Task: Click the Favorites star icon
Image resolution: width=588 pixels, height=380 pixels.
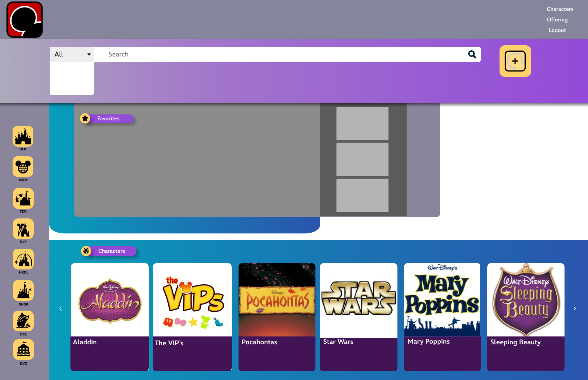Action: tap(85, 118)
